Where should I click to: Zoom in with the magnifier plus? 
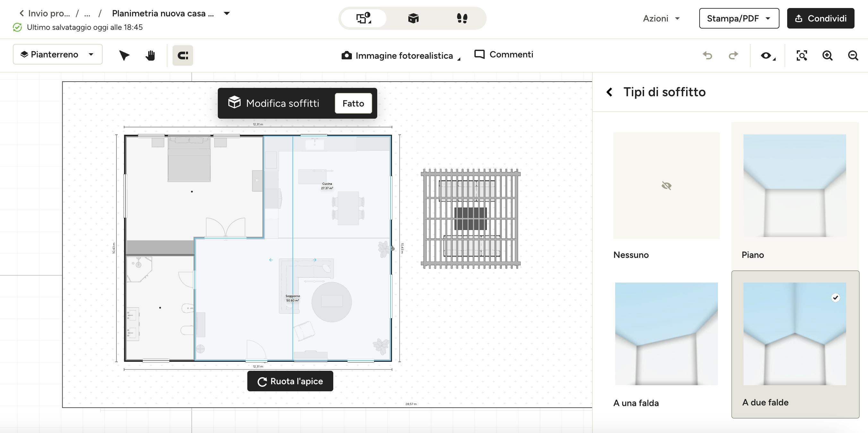pyautogui.click(x=827, y=55)
